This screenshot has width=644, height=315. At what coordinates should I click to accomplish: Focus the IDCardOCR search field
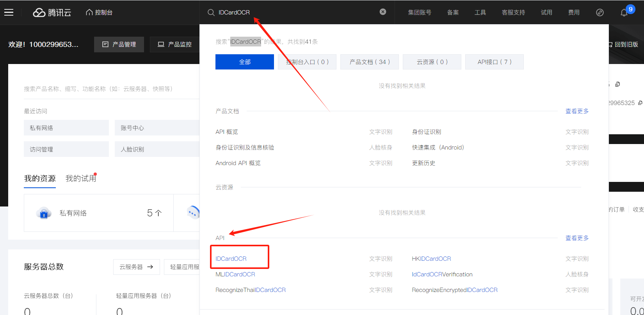(x=297, y=12)
